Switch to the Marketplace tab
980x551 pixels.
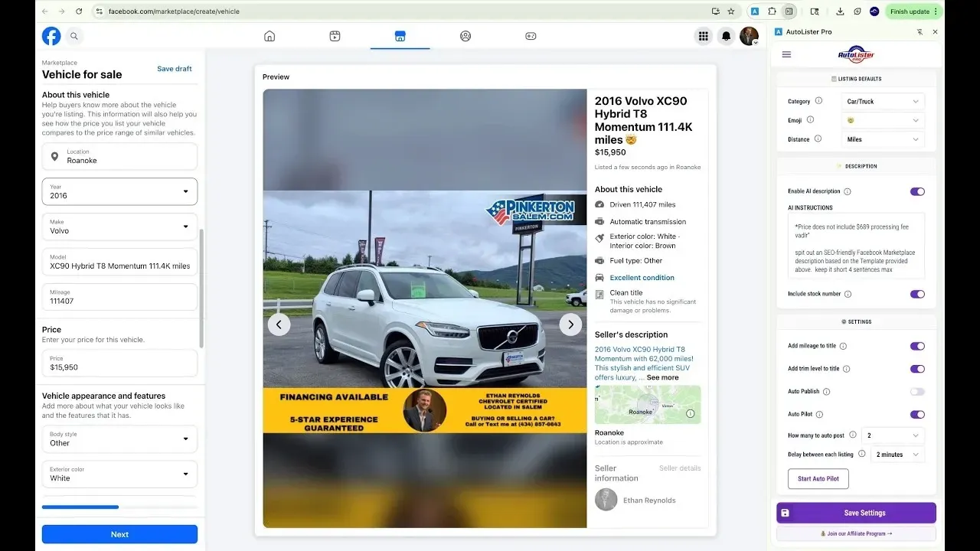pos(400,35)
